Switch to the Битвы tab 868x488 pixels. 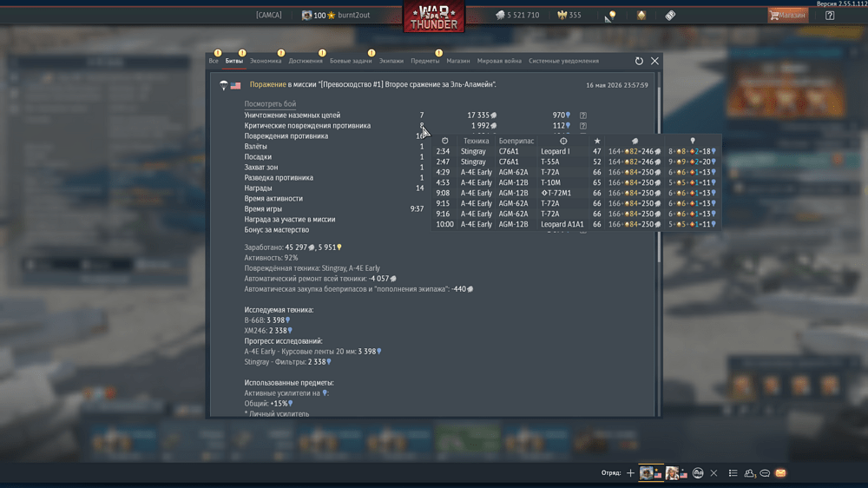[234, 61]
